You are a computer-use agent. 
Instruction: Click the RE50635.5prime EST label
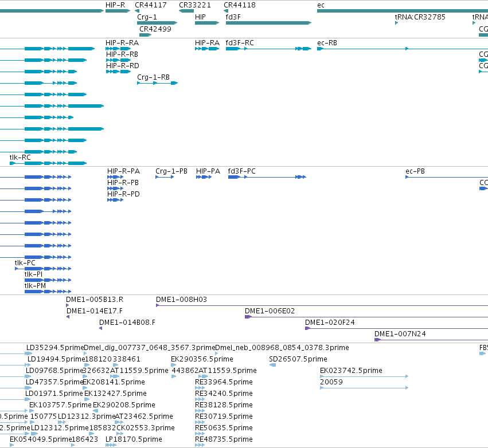[x=224, y=428]
